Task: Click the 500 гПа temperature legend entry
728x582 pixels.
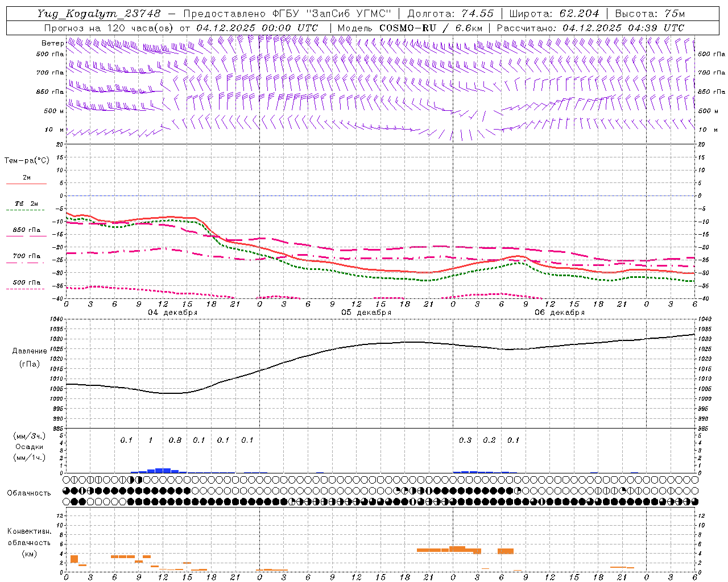Action: (x=27, y=282)
